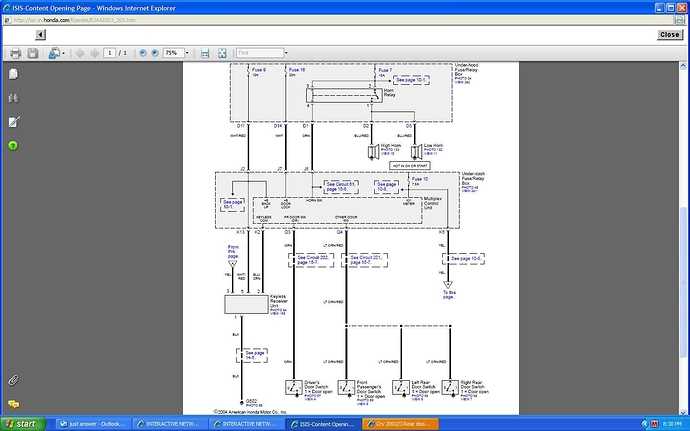Go to previous page arrow
The image size is (690, 431).
(80, 53)
